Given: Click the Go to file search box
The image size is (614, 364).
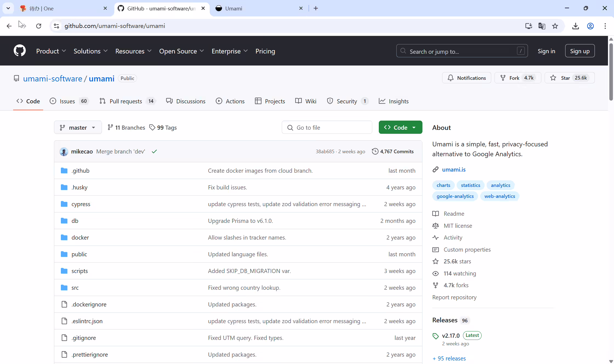Looking at the screenshot, I should point(327,127).
